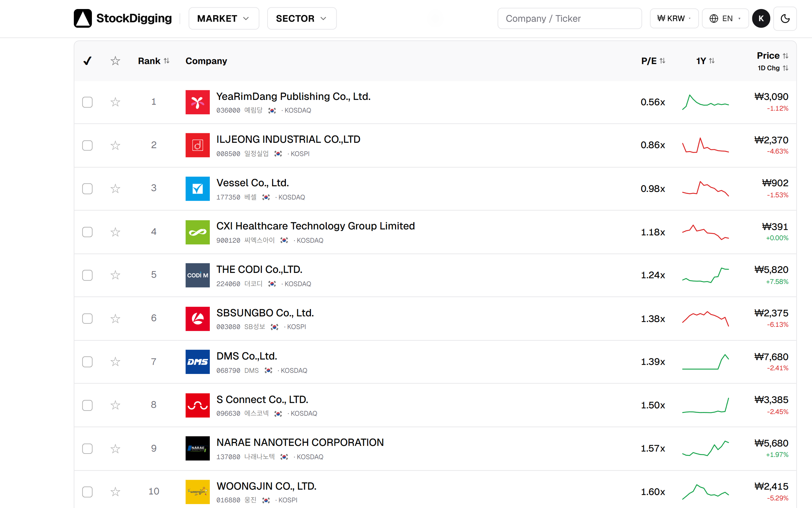The width and height of the screenshot is (812, 508).
Task: Sort table by Price column
Action: coord(773,55)
